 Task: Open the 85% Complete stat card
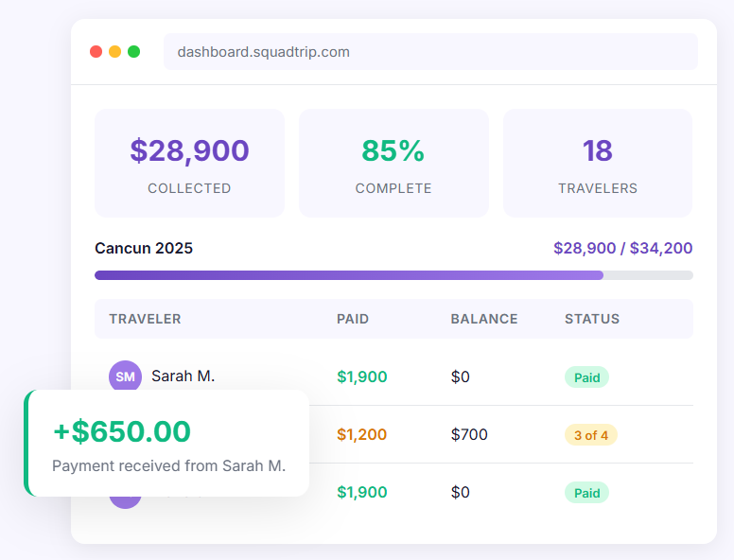coord(393,163)
